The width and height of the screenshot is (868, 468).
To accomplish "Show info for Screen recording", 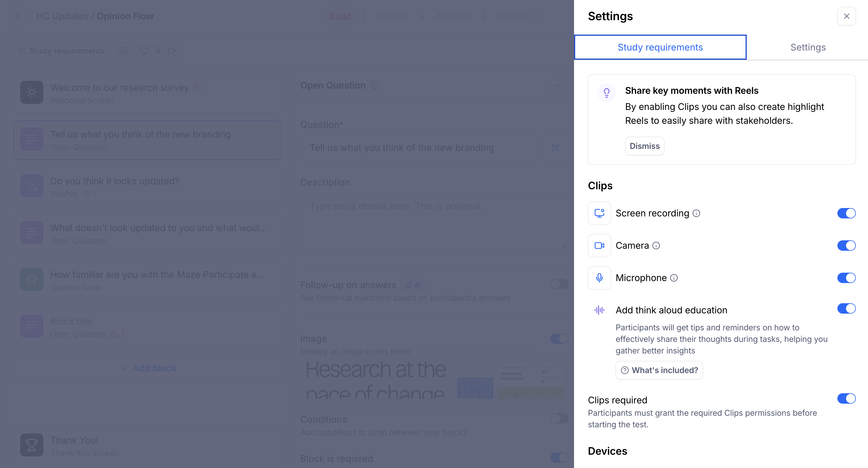I will pos(696,214).
